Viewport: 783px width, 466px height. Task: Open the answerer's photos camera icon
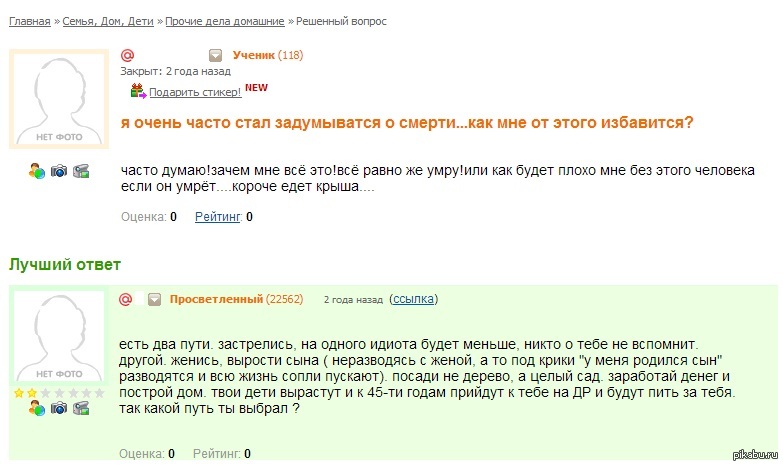(59, 408)
